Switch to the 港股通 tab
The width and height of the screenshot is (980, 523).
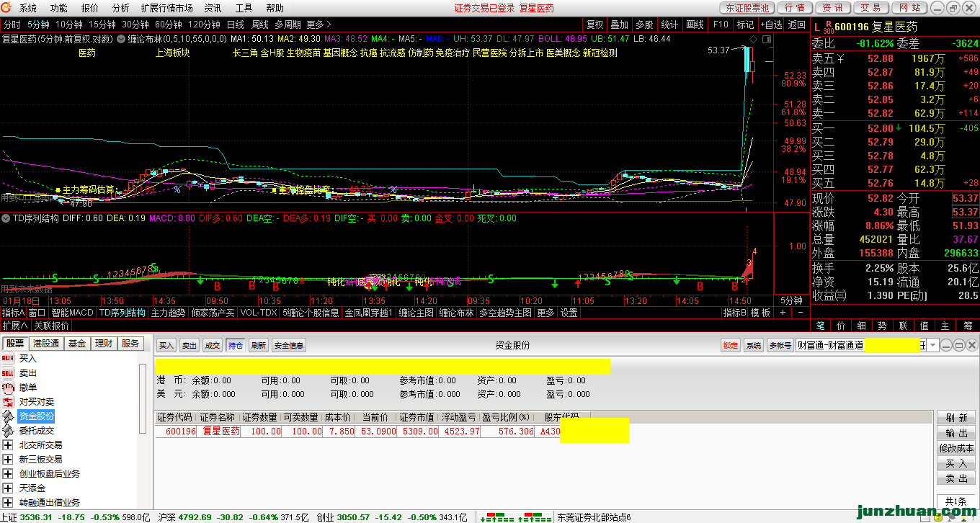pos(46,344)
